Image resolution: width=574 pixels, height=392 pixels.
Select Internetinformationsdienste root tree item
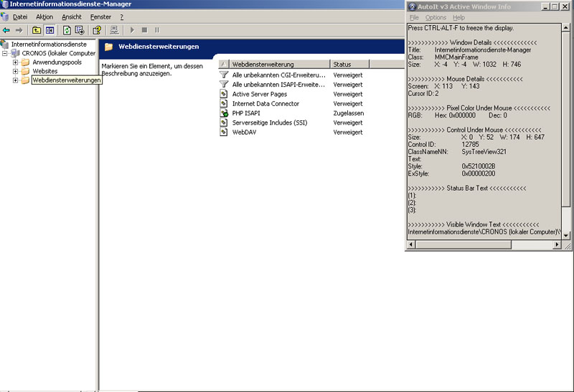pyautogui.click(x=49, y=44)
